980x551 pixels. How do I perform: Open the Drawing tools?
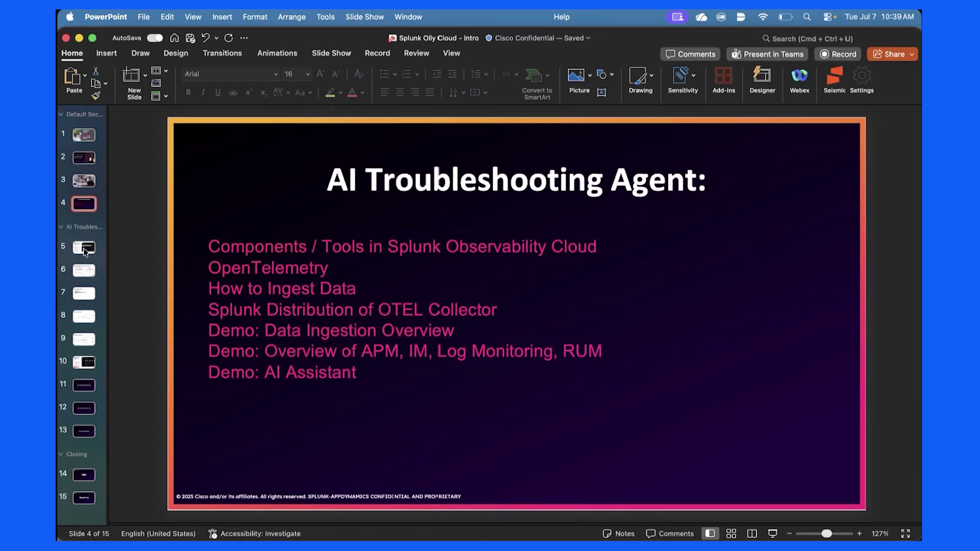641,80
